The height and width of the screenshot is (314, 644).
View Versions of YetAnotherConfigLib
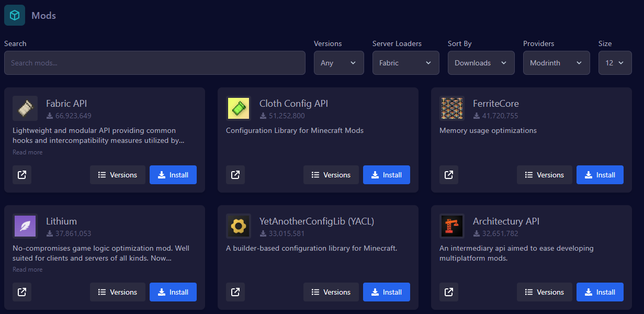coord(331,292)
